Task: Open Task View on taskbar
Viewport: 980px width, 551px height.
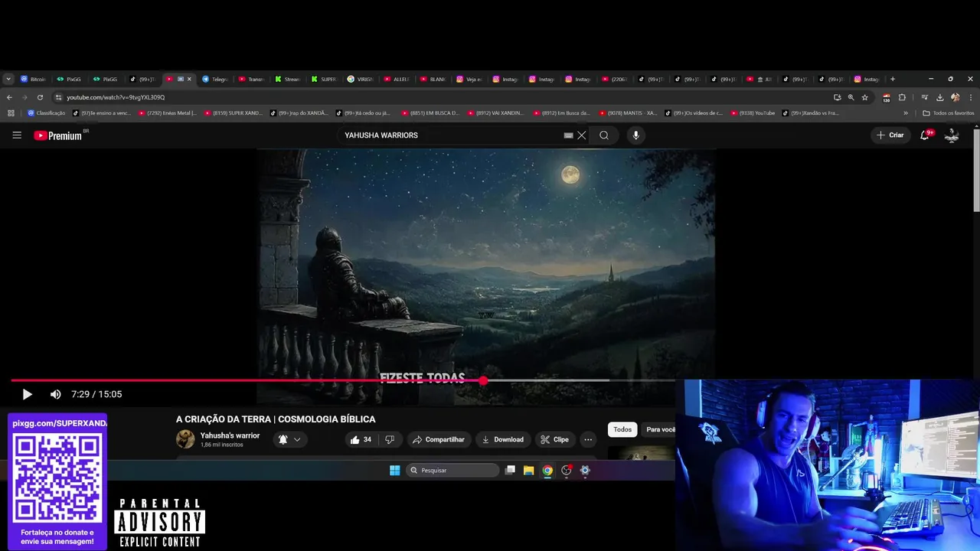Action: 510,471
